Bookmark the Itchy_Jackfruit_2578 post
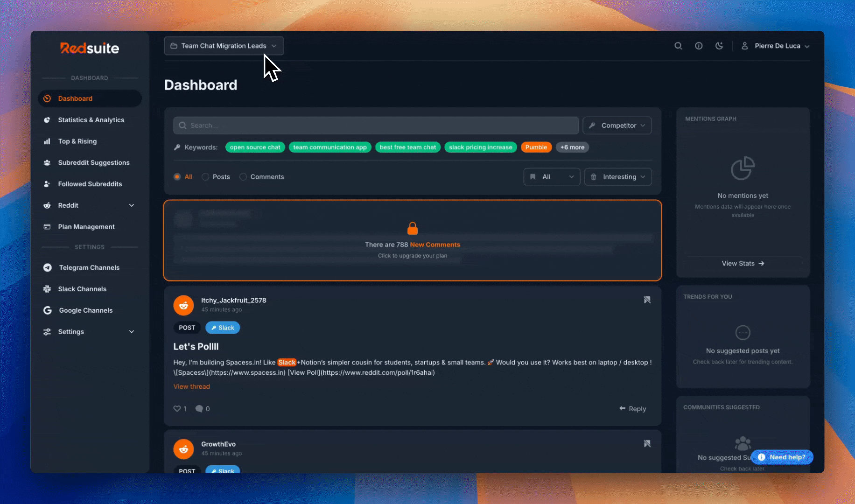The width and height of the screenshot is (855, 504). tap(647, 300)
